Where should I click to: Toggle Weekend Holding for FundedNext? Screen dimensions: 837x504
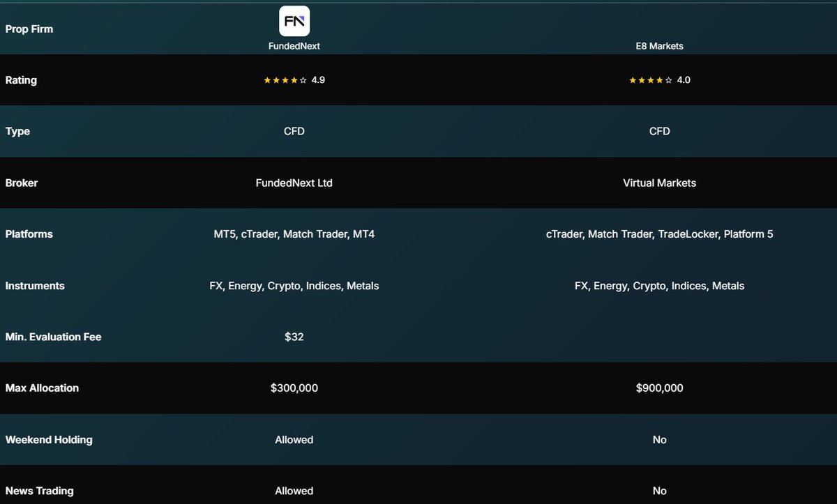tap(294, 439)
